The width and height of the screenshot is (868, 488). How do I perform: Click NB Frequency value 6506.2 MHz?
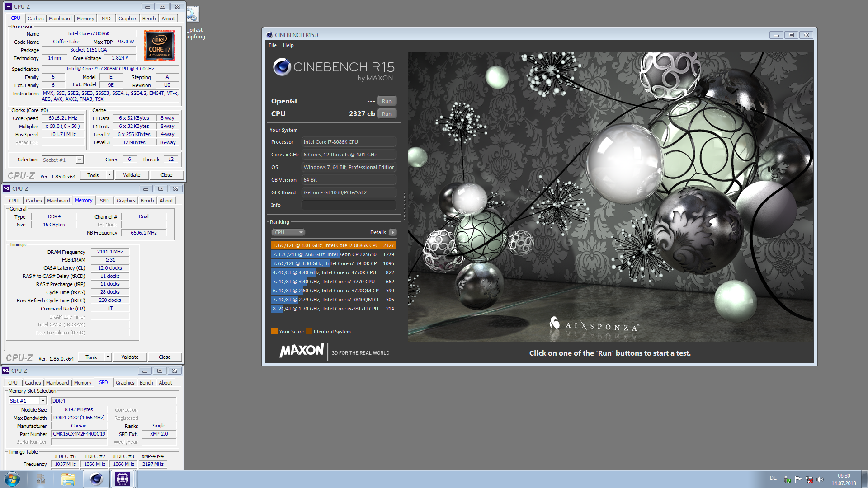(x=143, y=233)
